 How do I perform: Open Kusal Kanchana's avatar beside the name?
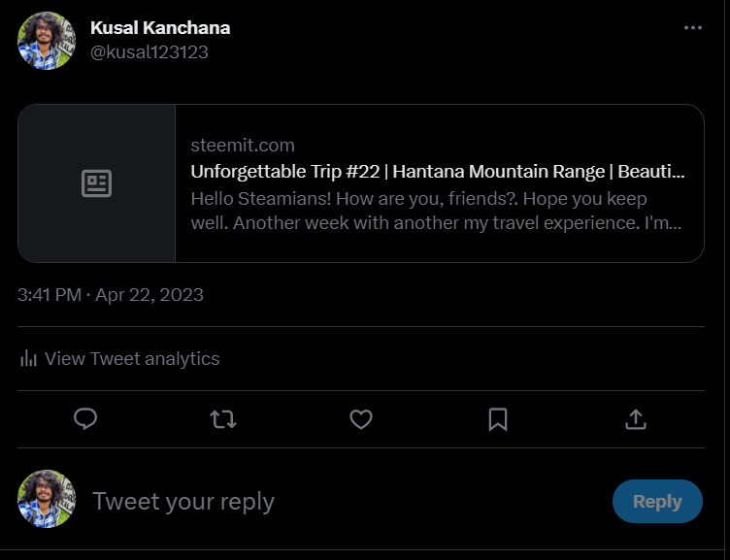coord(47,41)
